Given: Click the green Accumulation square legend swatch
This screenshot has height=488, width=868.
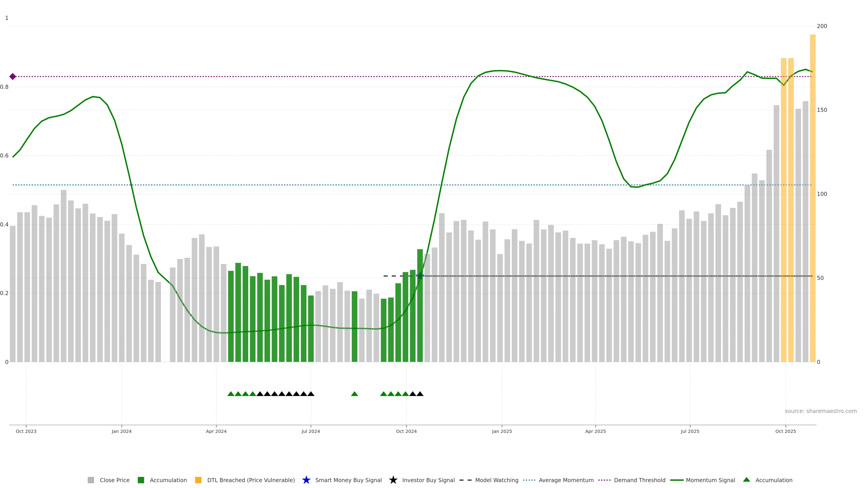Looking at the screenshot, I should (x=141, y=480).
